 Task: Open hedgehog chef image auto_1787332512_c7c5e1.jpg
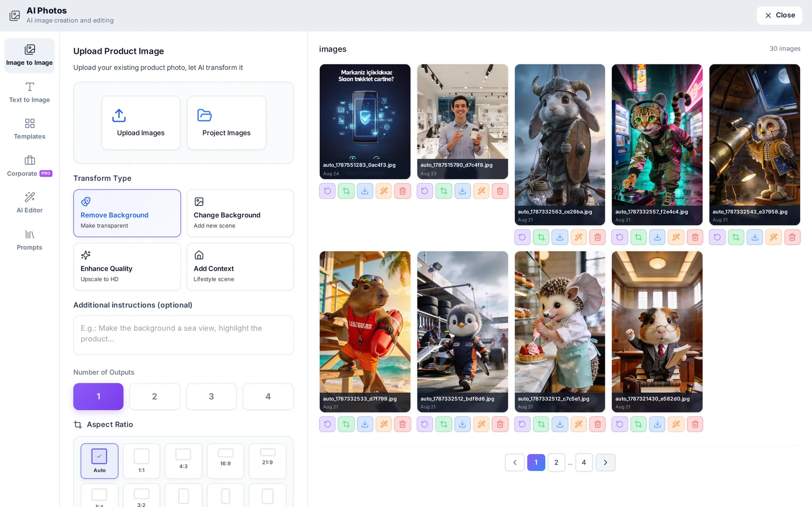point(560,332)
